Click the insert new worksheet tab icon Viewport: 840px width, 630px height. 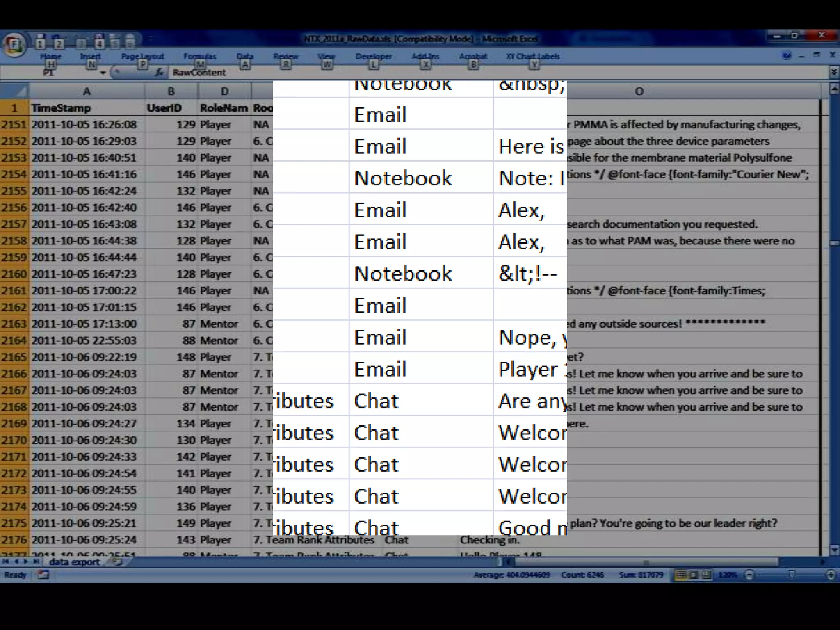point(117,562)
